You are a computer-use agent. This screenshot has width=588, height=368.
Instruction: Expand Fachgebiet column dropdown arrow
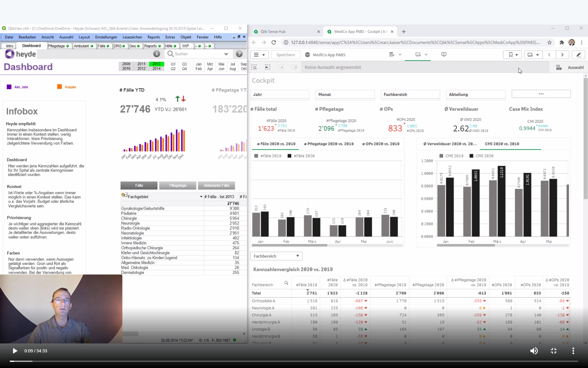[201, 197]
